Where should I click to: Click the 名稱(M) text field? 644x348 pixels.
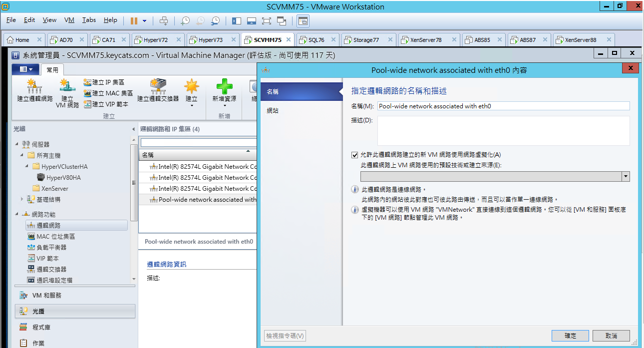(504, 106)
